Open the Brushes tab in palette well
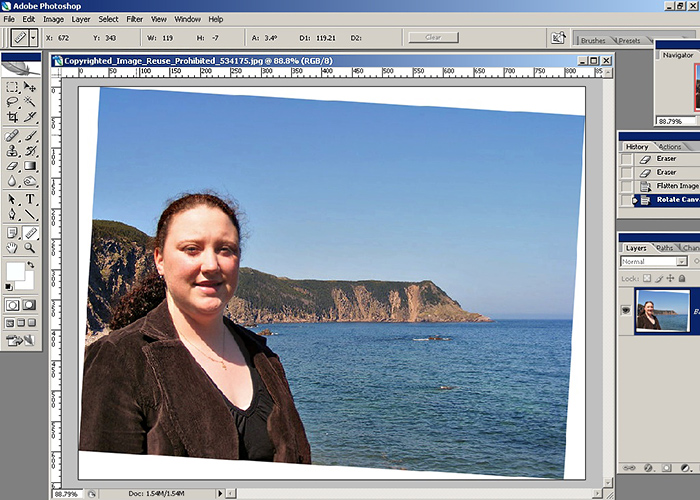 pyautogui.click(x=593, y=41)
